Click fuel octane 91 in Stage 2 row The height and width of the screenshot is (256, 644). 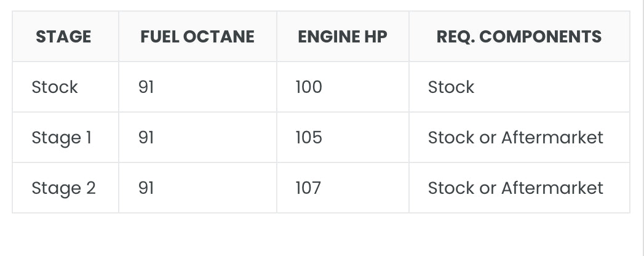coord(146,188)
